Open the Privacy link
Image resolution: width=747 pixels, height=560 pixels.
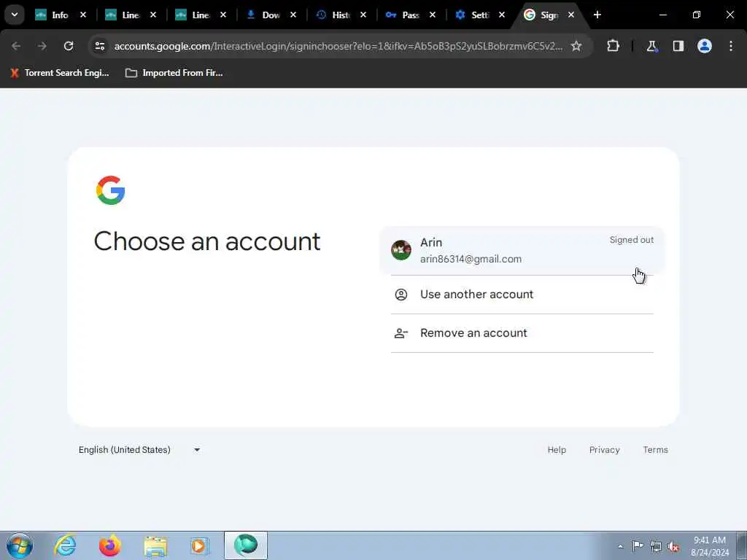coord(604,449)
